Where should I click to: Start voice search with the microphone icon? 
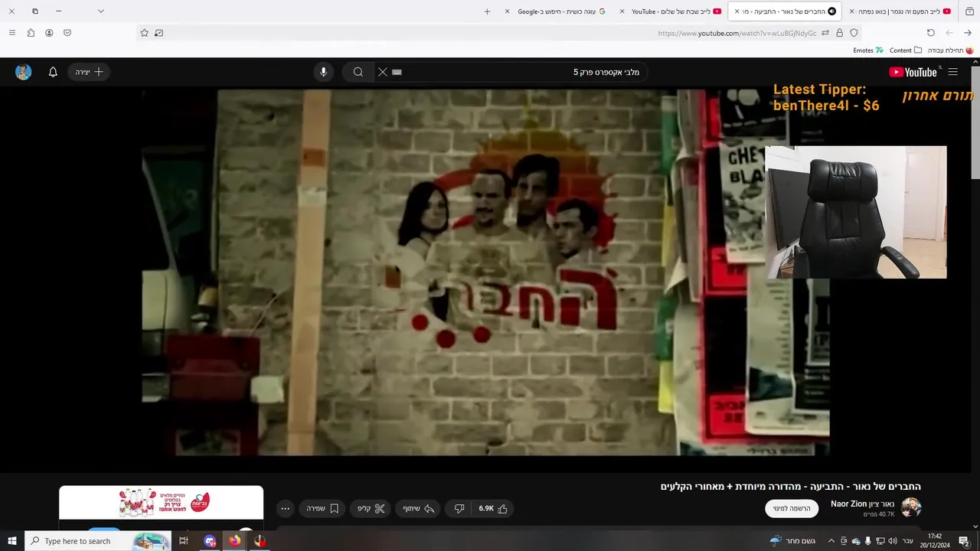click(323, 72)
